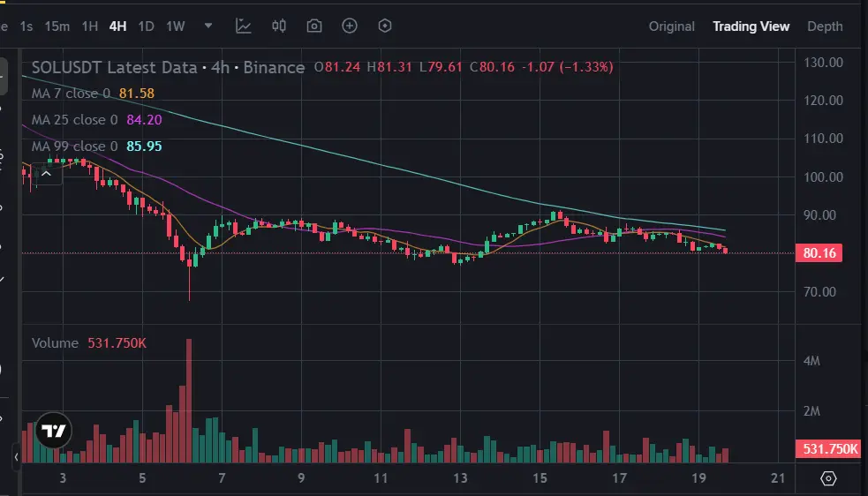
Task: Open the Depth chart tab
Action: click(825, 26)
